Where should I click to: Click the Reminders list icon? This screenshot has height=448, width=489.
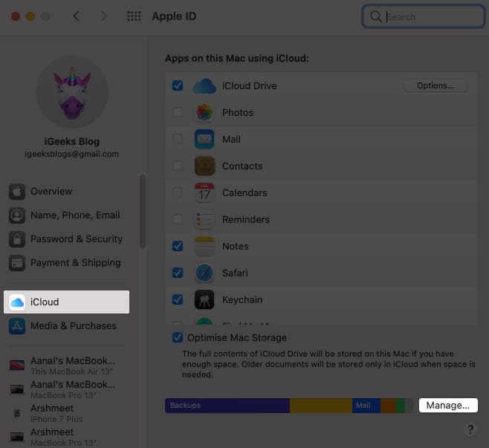pos(204,219)
